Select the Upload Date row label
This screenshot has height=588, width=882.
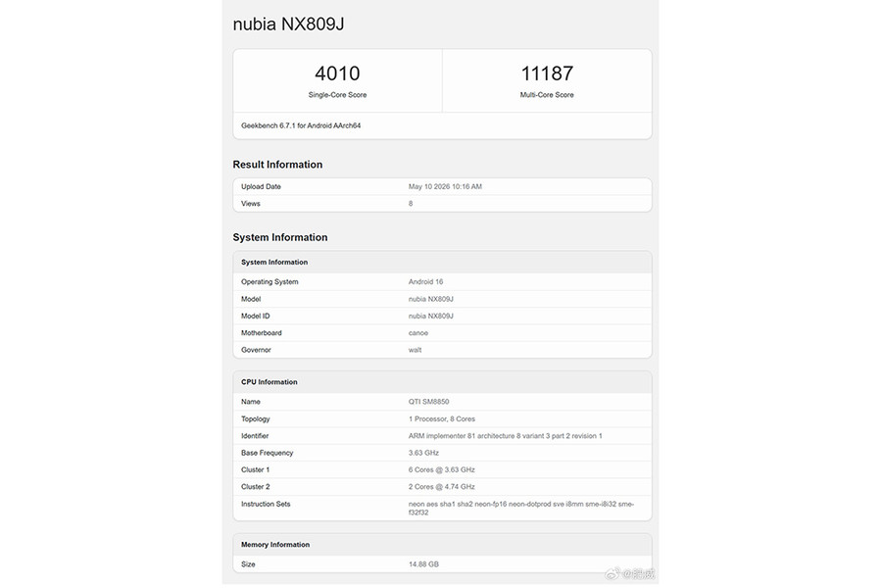(261, 186)
